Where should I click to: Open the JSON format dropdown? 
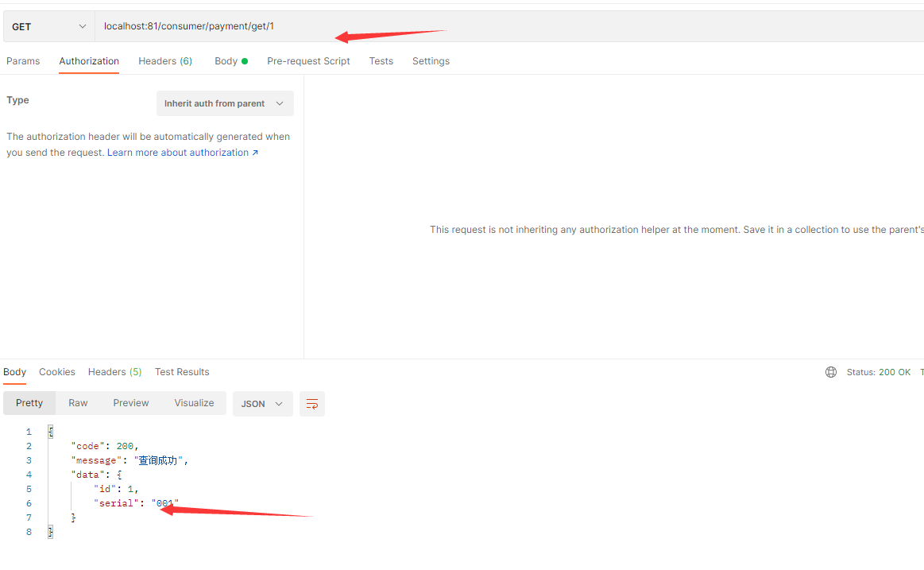click(262, 404)
